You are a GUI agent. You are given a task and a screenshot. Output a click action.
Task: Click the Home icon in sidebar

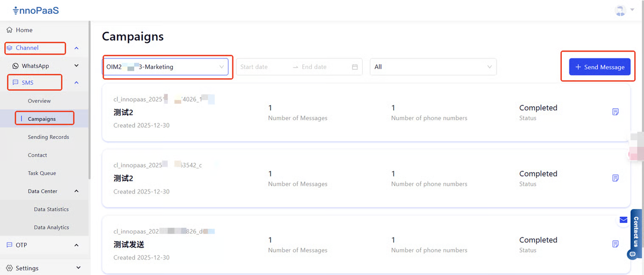9,30
